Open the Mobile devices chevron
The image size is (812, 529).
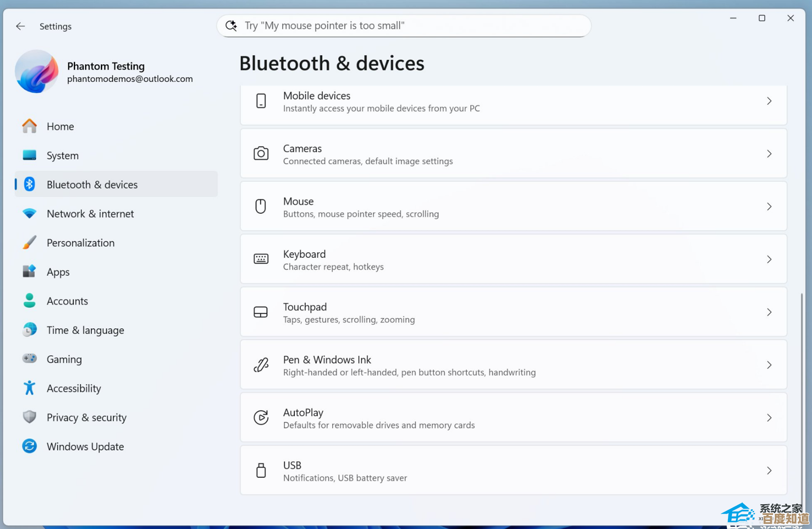coord(769,101)
